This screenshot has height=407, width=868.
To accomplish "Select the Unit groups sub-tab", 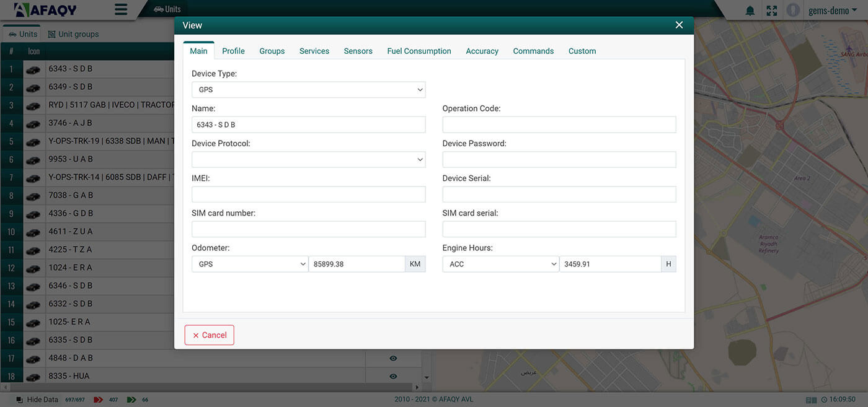I will tap(73, 34).
